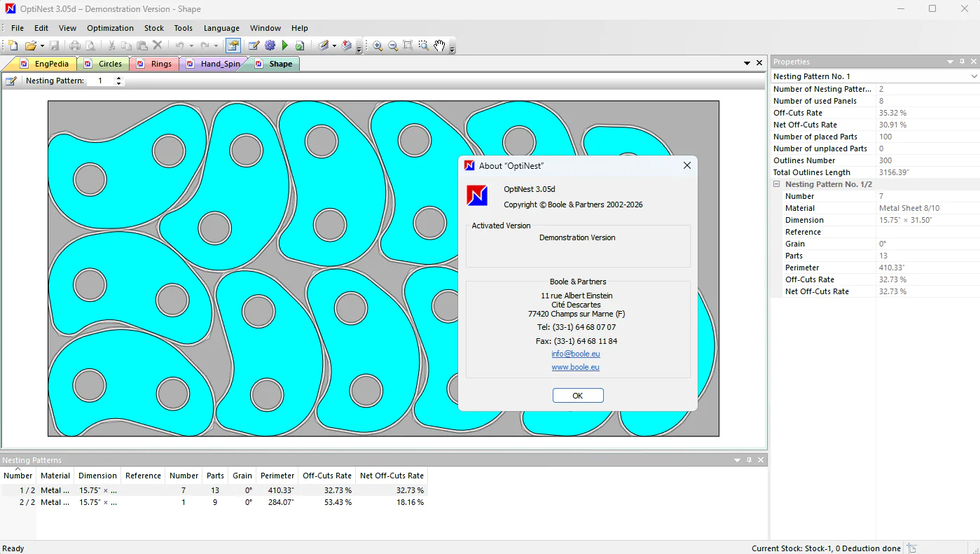This screenshot has width=980, height=554.
Task: Click the edit icon beside Nesting Pattern label
Action: coord(11,81)
